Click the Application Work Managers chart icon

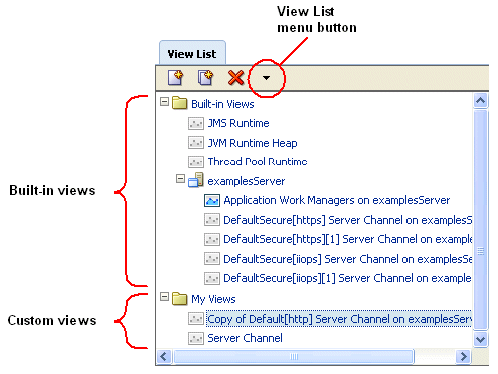click(212, 201)
